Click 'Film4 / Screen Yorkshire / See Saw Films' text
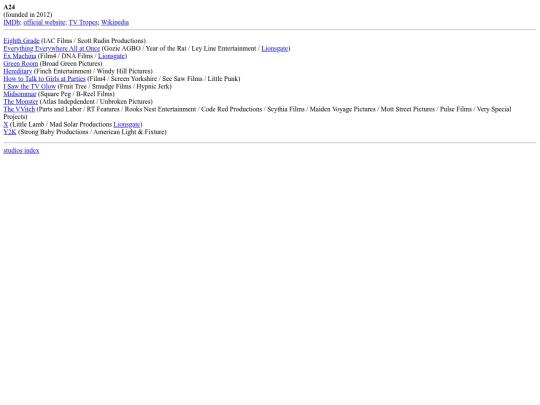540x405 pixels. tap(146, 79)
